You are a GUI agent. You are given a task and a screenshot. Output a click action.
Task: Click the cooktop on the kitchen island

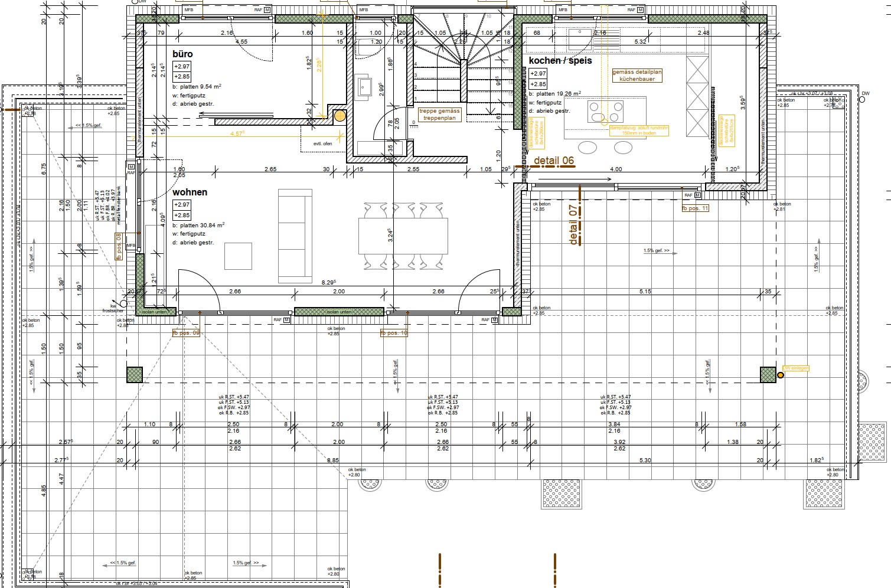[x=606, y=112]
